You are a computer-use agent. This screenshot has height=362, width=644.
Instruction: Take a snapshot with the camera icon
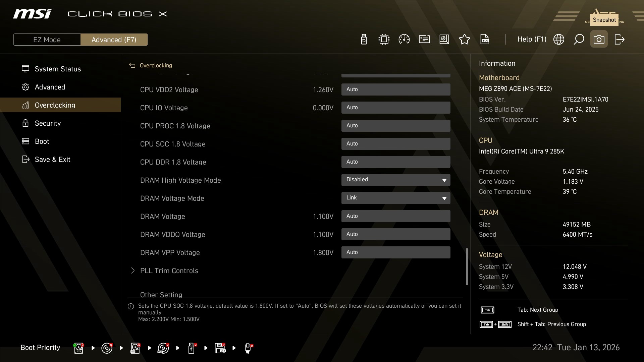coord(599,40)
